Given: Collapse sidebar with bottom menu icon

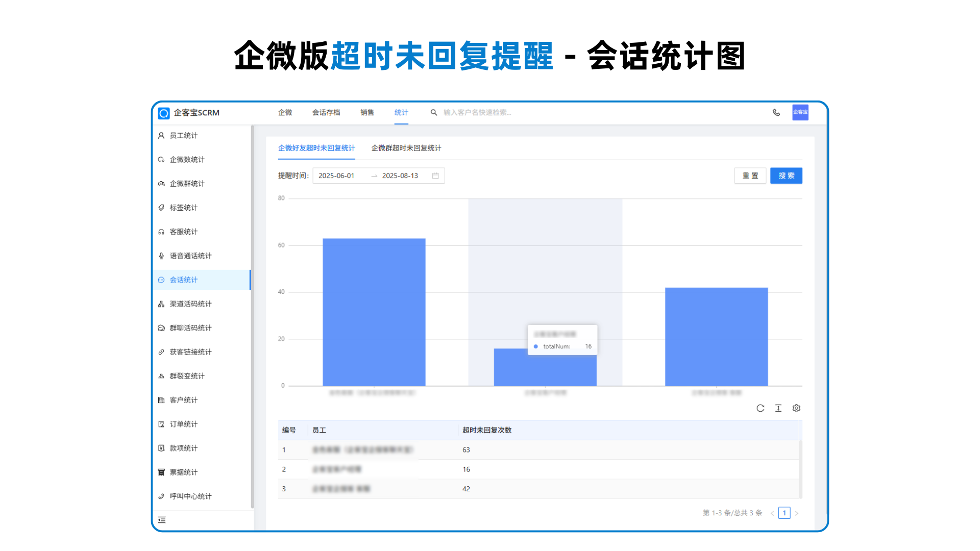Looking at the screenshot, I should [162, 520].
